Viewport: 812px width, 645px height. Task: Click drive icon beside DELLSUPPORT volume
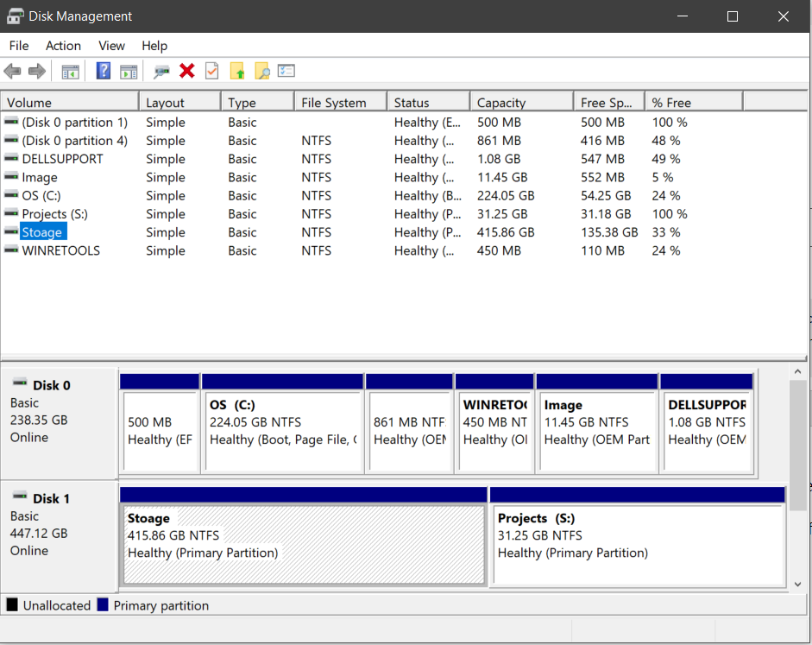pyautogui.click(x=11, y=158)
